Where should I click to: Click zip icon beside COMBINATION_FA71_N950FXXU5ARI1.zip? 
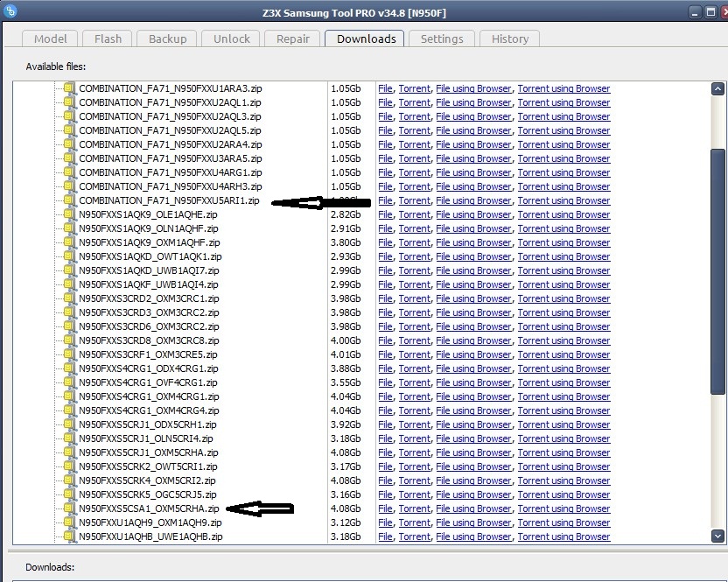point(69,200)
